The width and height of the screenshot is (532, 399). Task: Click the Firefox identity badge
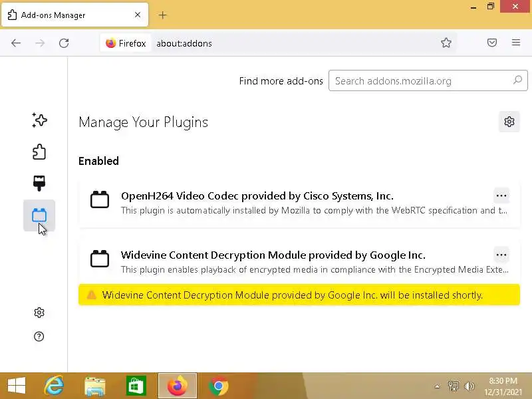(x=126, y=43)
